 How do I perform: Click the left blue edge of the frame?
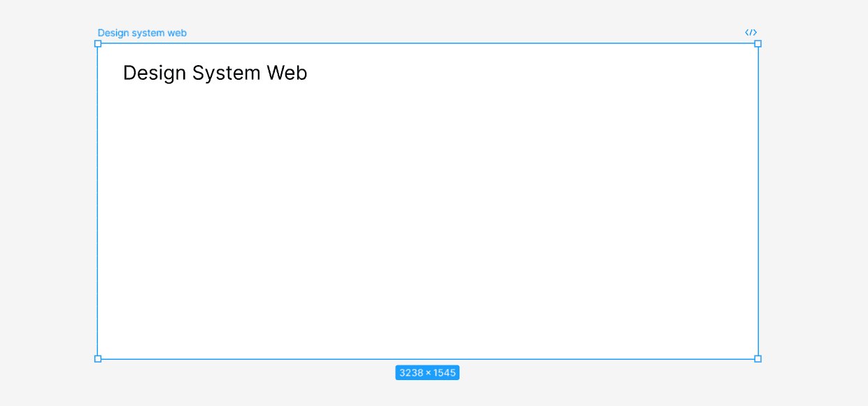click(98, 201)
